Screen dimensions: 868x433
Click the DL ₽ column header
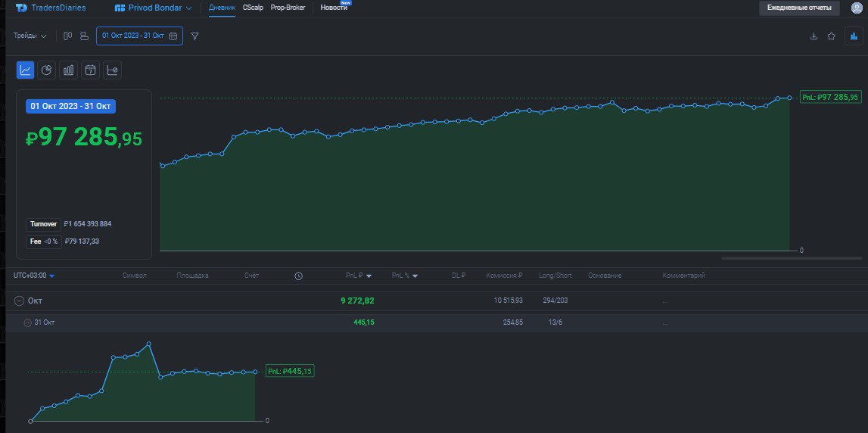(459, 276)
